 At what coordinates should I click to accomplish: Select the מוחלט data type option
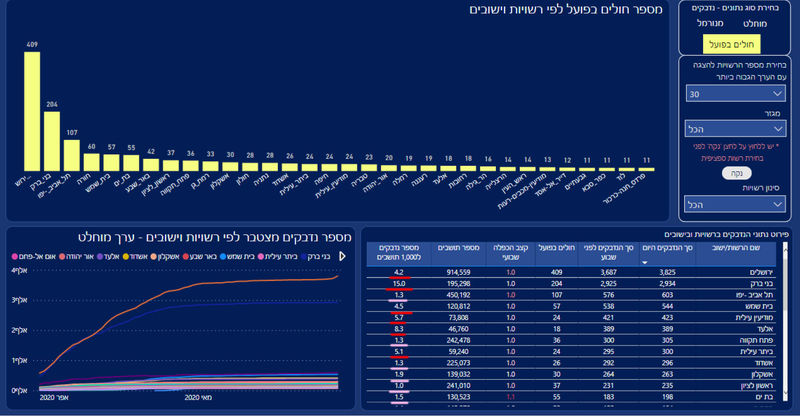pos(755,24)
